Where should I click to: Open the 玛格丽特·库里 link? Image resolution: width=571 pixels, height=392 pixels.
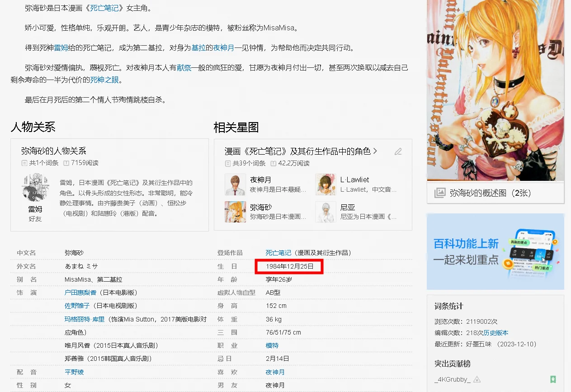click(85, 319)
